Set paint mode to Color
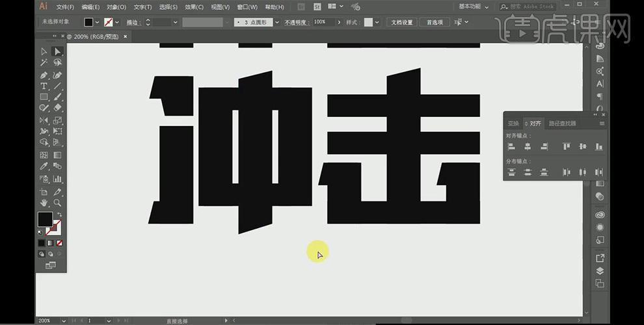 42,243
